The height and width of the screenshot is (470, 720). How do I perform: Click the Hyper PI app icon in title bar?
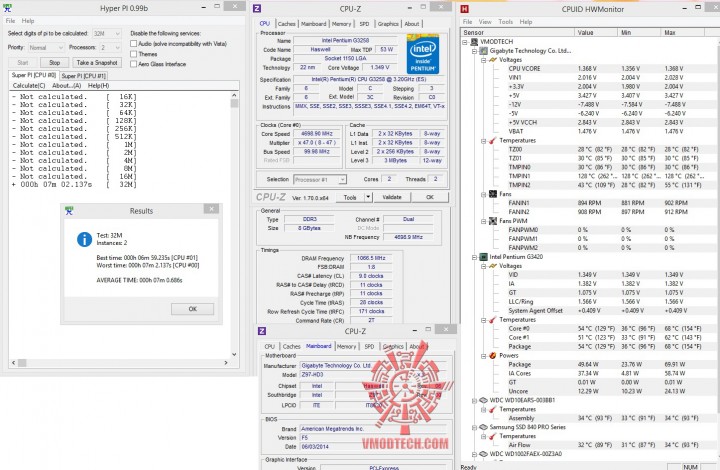(7, 7)
